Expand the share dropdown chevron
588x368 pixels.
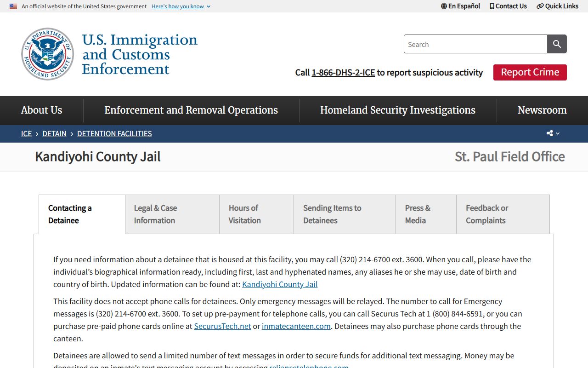click(x=558, y=133)
